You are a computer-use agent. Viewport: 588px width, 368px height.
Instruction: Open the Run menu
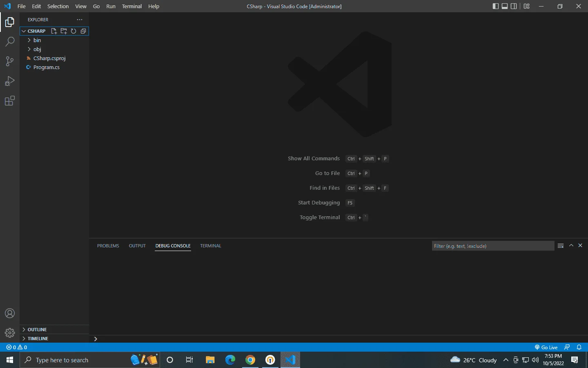tap(111, 6)
